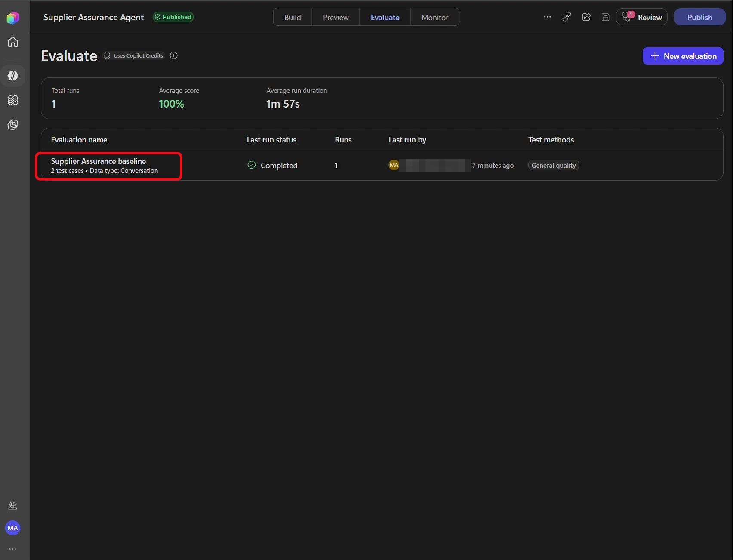
Task: Click the info icon beside Uses Copilot Credits
Action: (174, 55)
